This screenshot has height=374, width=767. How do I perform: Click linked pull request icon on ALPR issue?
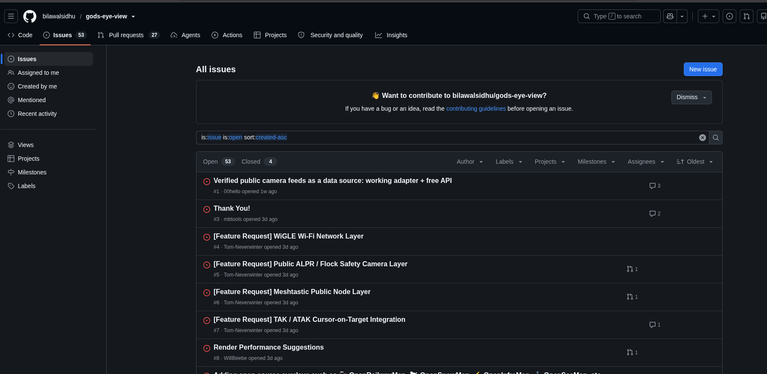(x=632, y=269)
